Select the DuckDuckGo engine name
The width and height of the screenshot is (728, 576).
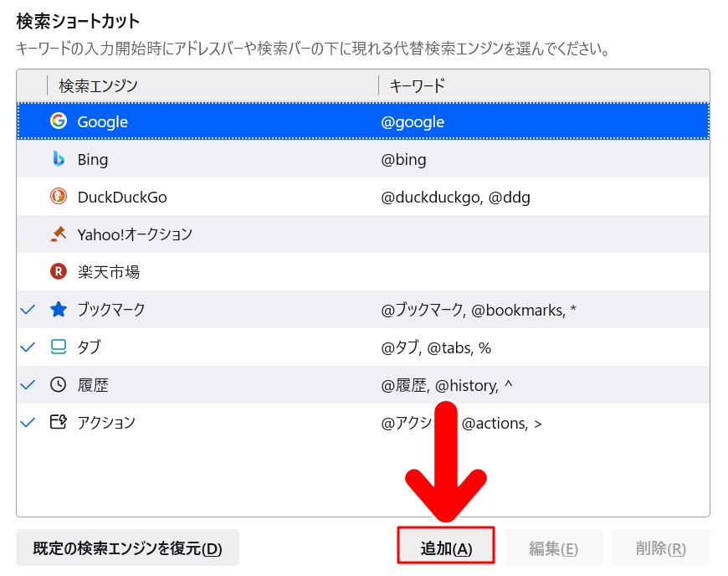tap(122, 197)
